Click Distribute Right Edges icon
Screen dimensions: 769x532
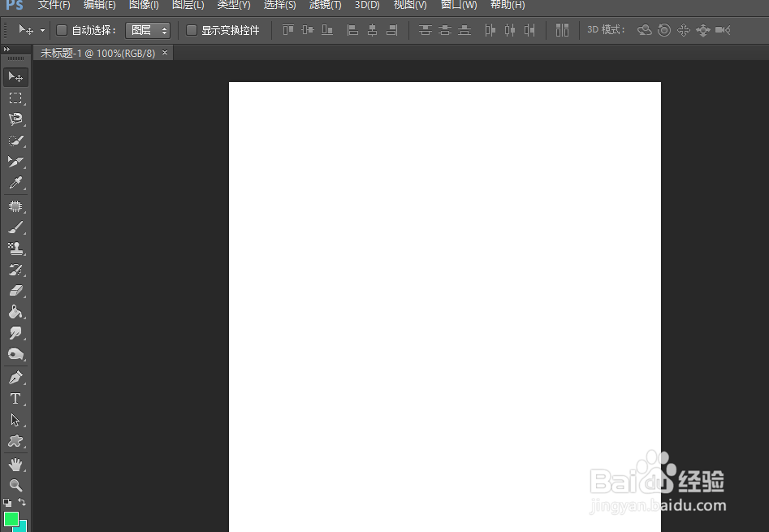529,30
